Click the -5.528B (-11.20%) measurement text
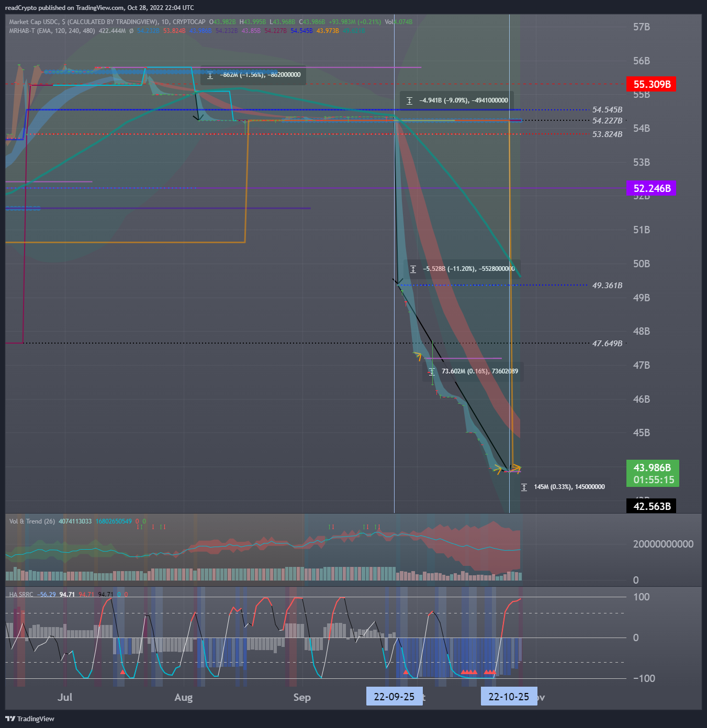This screenshot has width=707, height=728. (469, 269)
